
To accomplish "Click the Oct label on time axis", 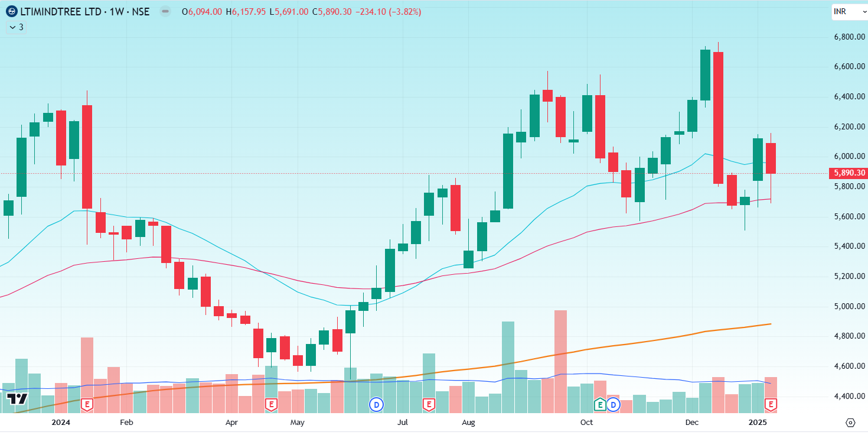I will 586,422.
